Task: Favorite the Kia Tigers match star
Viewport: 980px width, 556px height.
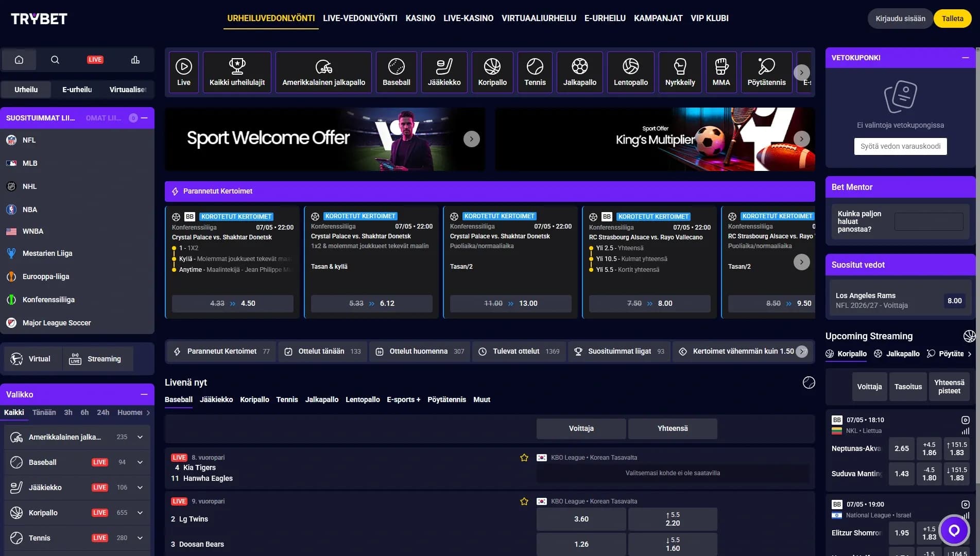Action: 524,458
